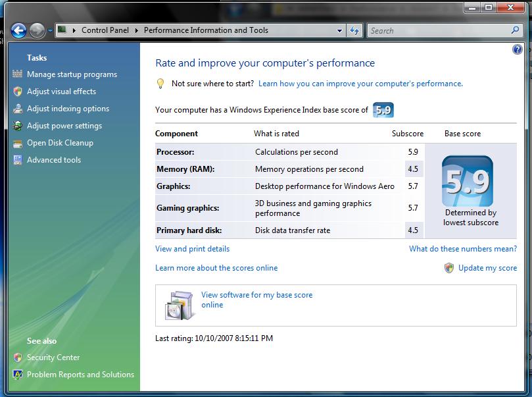The image size is (532, 397).
Task: Open the recent pages dropdown arrow
Action: 50,30
